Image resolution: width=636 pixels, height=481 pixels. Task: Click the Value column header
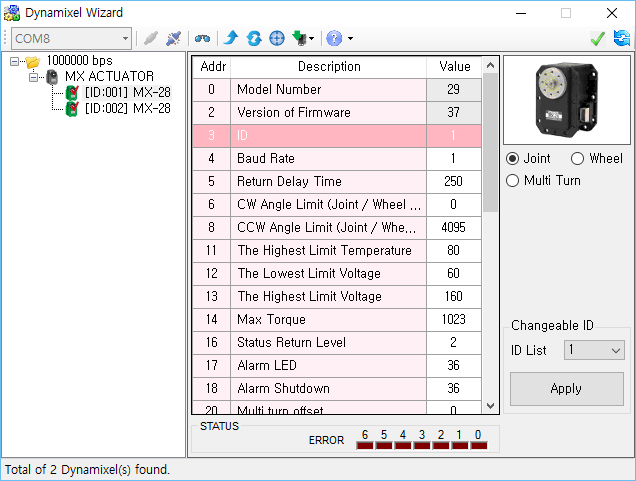pos(454,67)
